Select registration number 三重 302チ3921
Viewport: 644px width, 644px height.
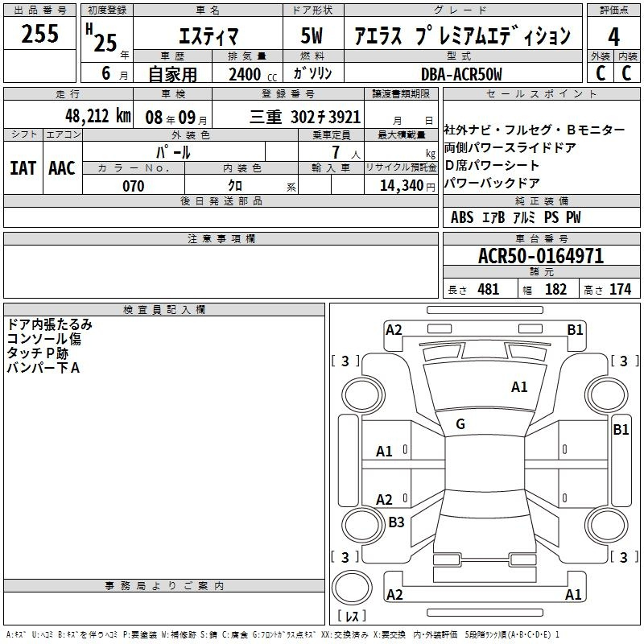click(305, 117)
